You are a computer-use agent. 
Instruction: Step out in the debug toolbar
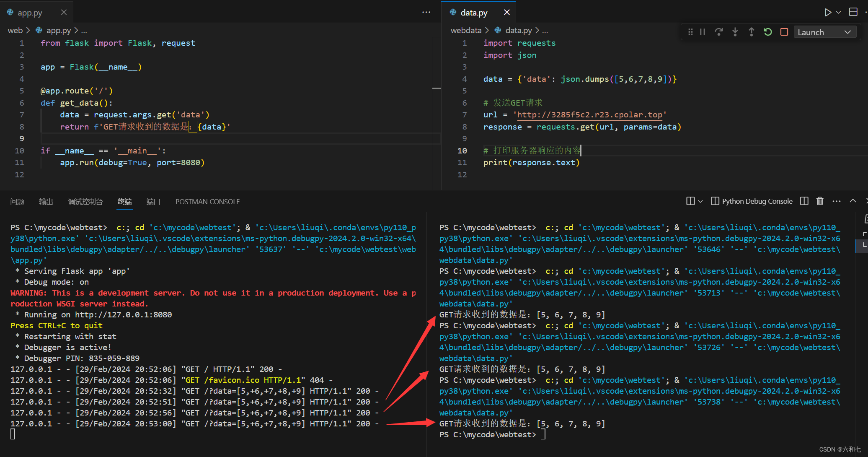point(752,32)
